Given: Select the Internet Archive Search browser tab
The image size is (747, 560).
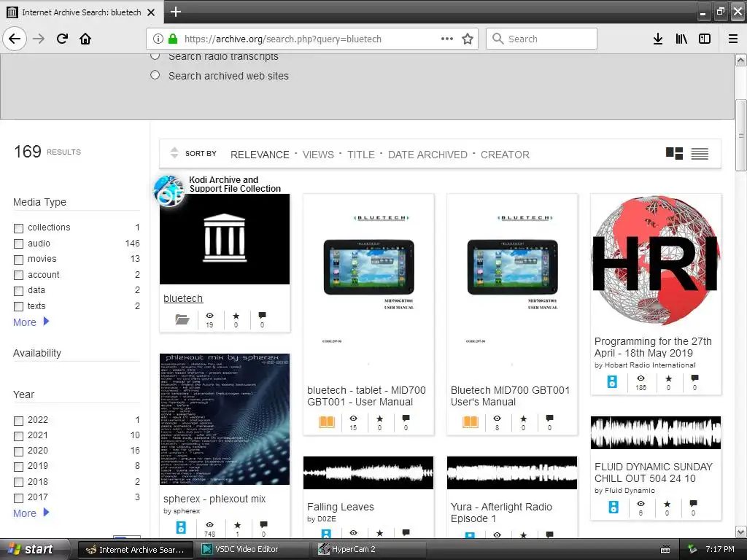Looking at the screenshot, I should tap(82, 12).
